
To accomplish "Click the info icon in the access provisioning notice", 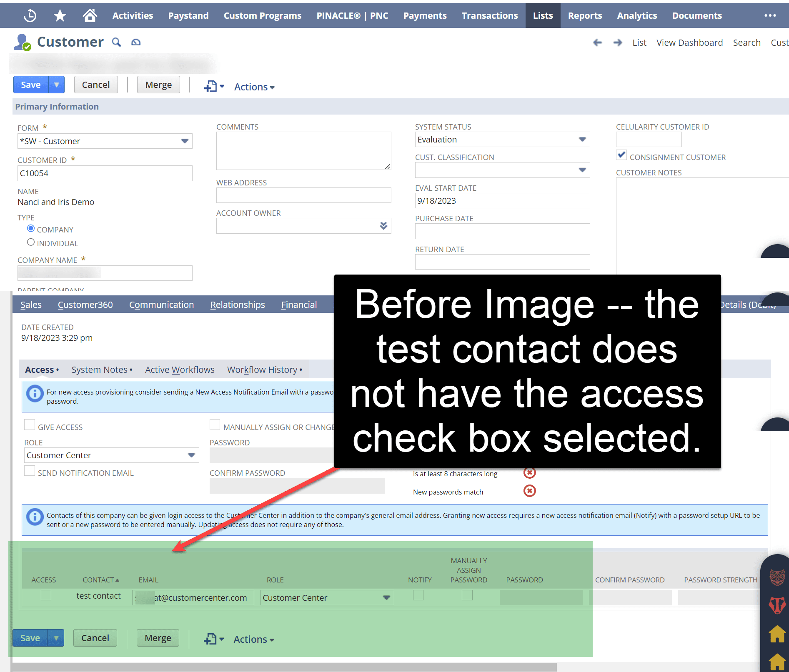I will click(x=35, y=394).
